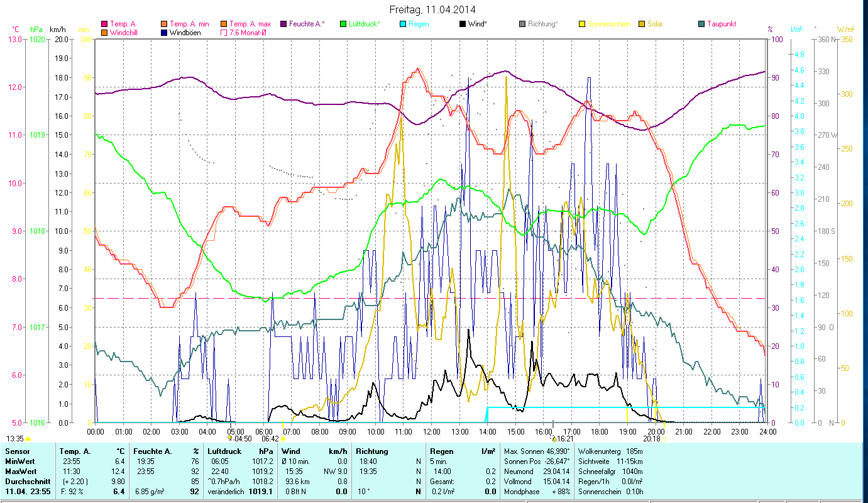Click the yellow sun marker after 06:42
868x503 pixels.
click(283, 438)
